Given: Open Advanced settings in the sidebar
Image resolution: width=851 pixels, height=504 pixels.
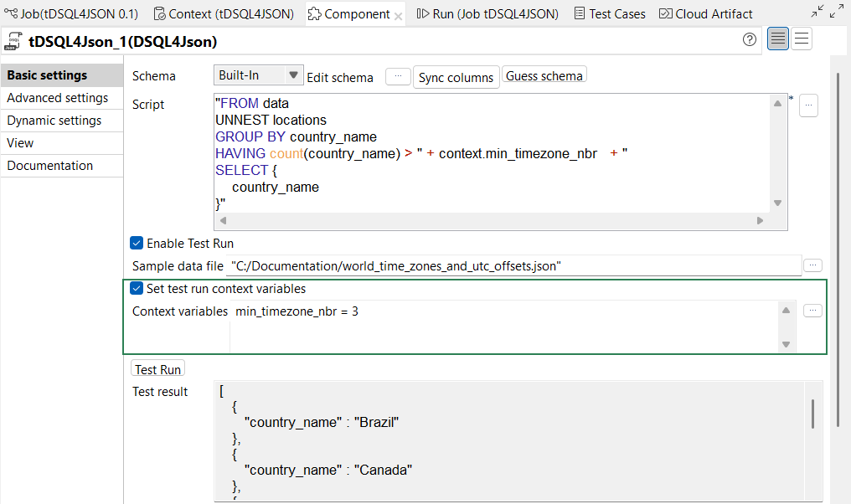Looking at the screenshot, I should pyautogui.click(x=57, y=97).
